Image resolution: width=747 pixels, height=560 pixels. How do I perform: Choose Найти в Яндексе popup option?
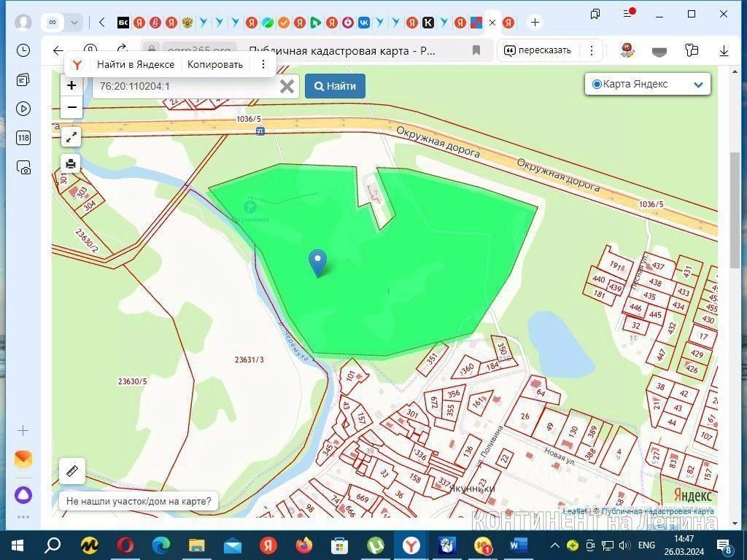click(135, 64)
